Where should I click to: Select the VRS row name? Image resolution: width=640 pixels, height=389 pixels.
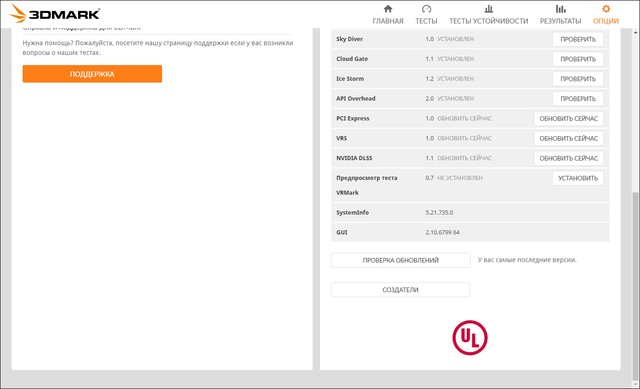[341, 138]
